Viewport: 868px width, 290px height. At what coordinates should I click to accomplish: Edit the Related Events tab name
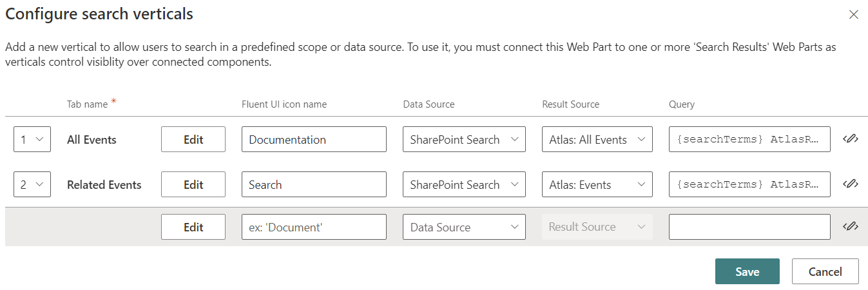click(193, 184)
